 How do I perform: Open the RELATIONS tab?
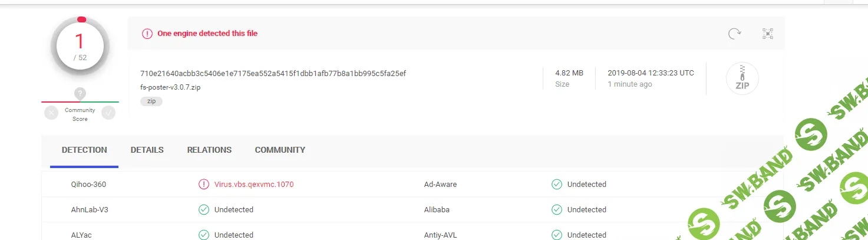[209, 150]
